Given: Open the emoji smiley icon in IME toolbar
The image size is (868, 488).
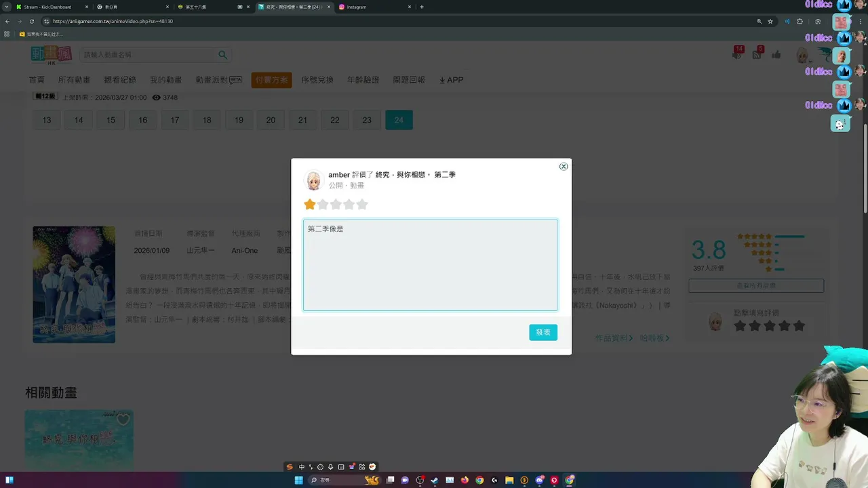Looking at the screenshot, I should 321,467.
